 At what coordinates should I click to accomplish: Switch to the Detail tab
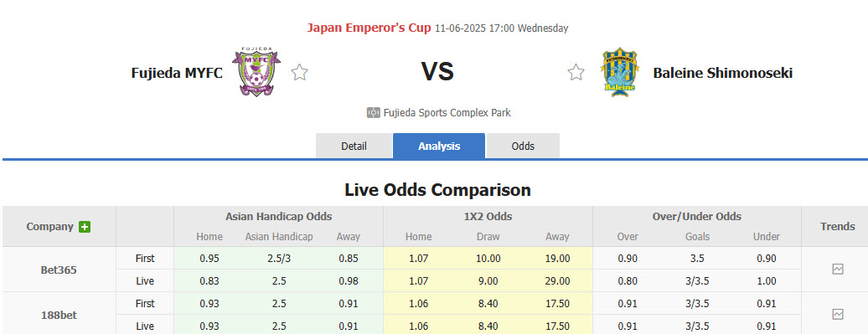354,146
